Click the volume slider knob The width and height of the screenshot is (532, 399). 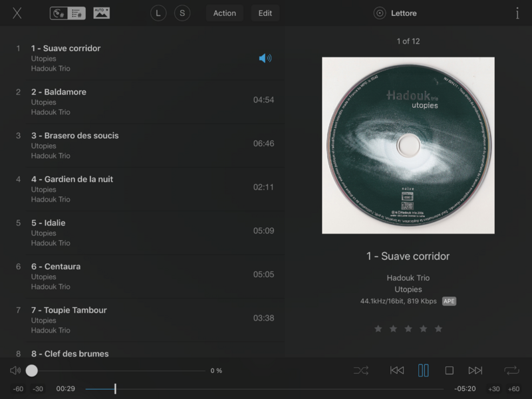click(31, 370)
